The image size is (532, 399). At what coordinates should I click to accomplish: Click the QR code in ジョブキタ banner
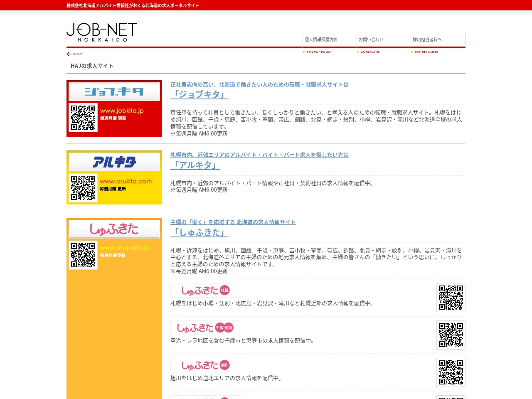83,118
